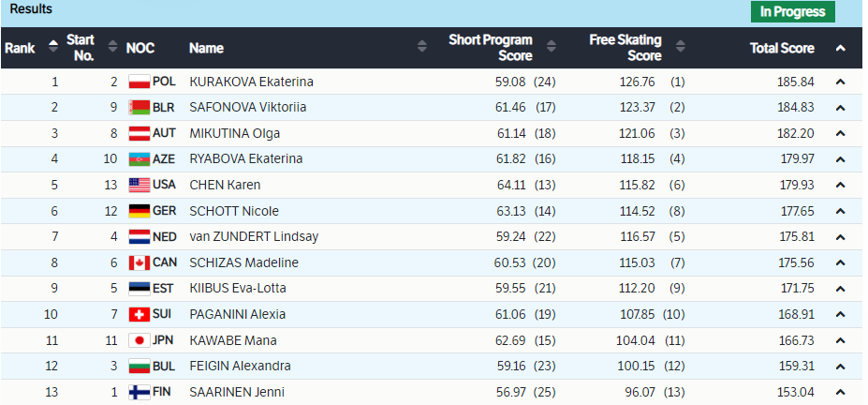Screen dimensions: 868x405
Task: Click the USA flag icon
Action: [x=139, y=185]
